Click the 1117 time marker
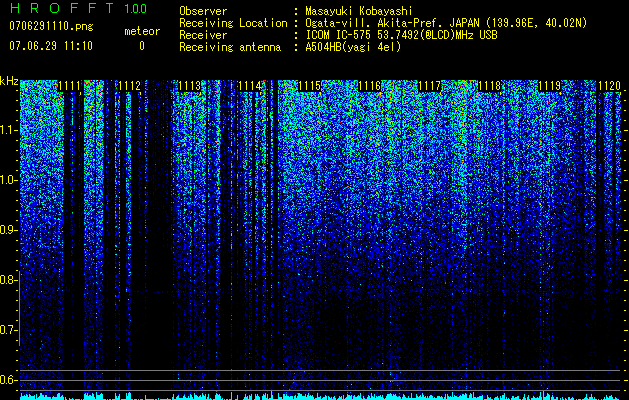 [x=429, y=86]
